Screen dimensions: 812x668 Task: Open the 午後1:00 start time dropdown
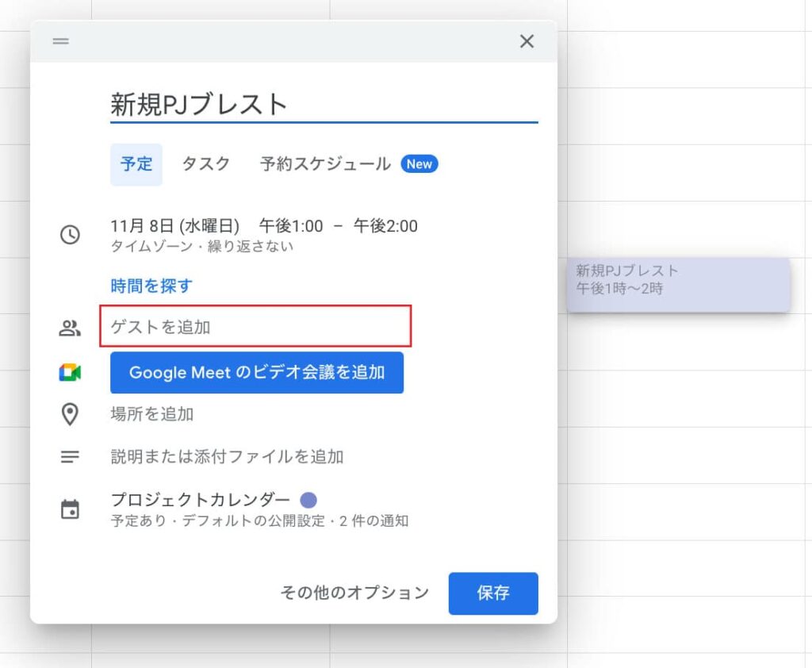[291, 226]
